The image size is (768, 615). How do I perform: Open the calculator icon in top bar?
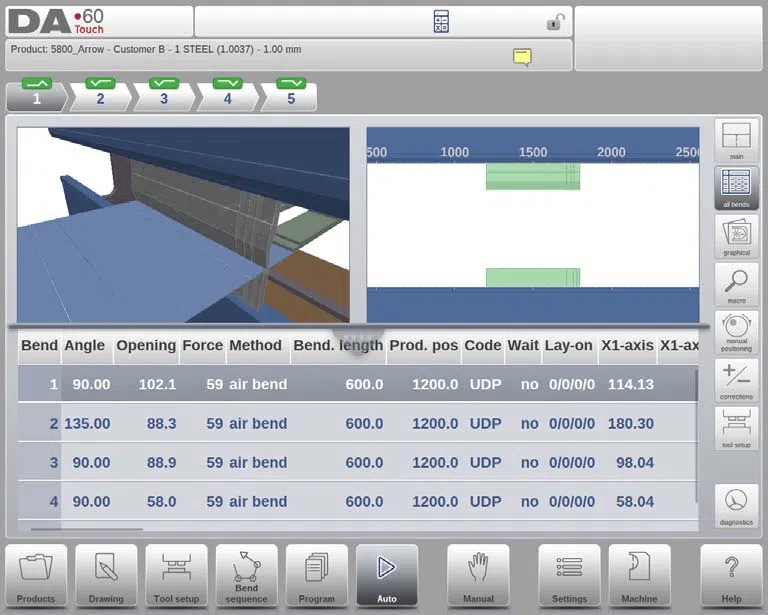[x=441, y=22]
